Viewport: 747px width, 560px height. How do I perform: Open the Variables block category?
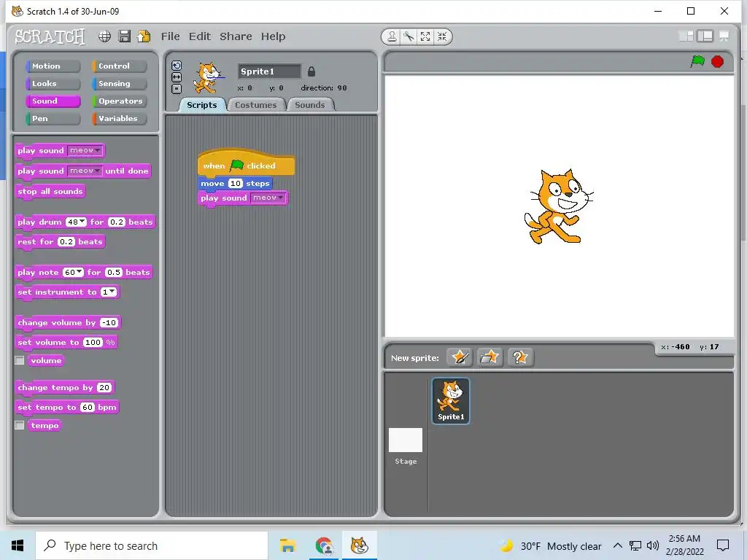click(119, 119)
